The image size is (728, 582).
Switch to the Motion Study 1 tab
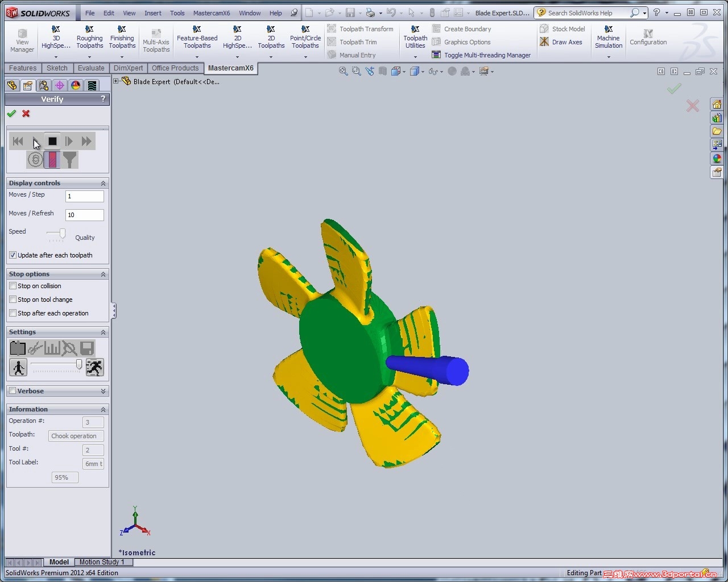click(x=102, y=562)
